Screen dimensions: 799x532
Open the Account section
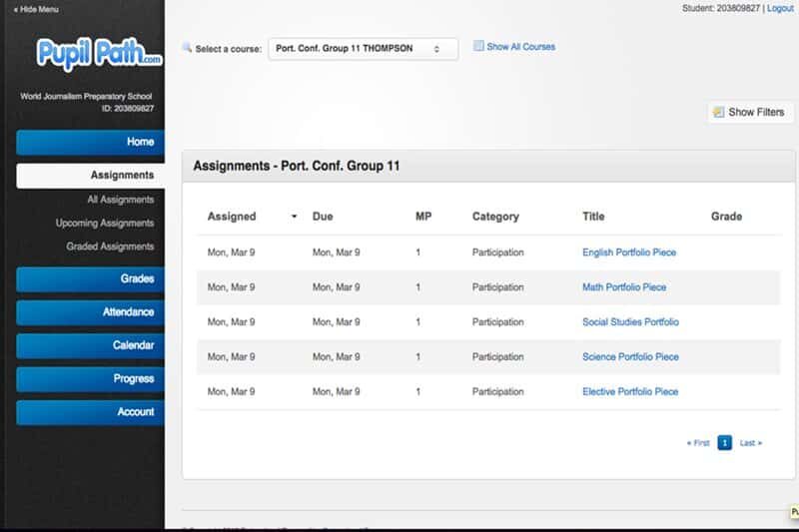coord(90,412)
